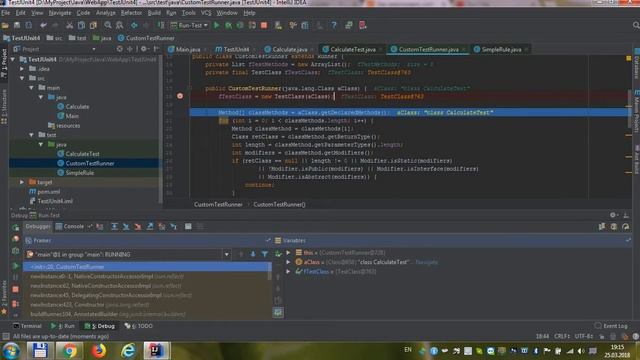Click the Rerun debug icon on left strip

tap(16, 227)
